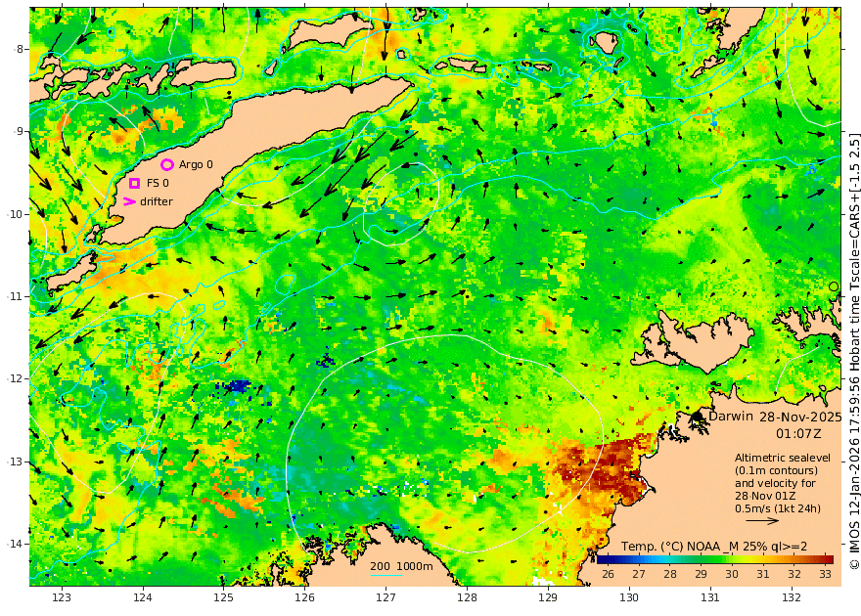Click longitude axis label 125
861x616 pixels.
[x=223, y=597]
